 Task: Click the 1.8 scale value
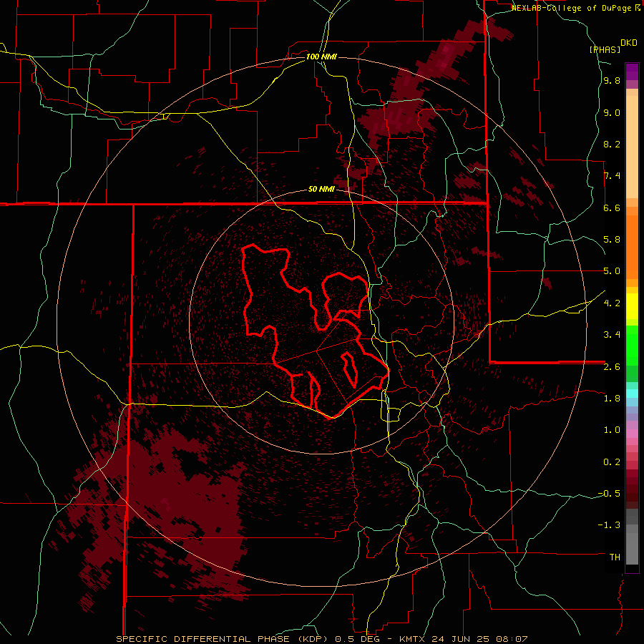click(612, 399)
